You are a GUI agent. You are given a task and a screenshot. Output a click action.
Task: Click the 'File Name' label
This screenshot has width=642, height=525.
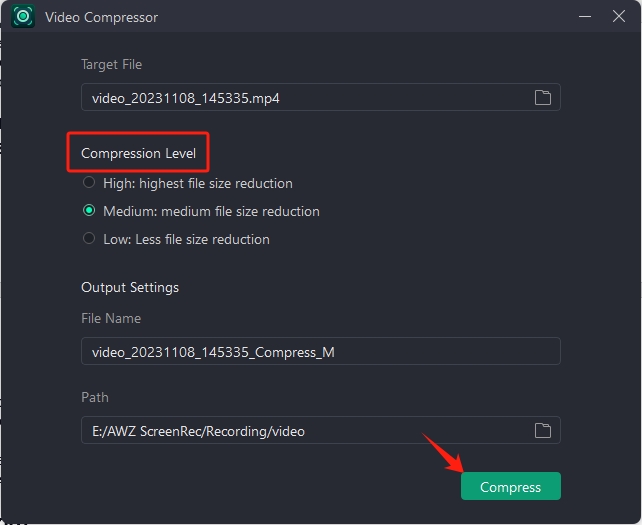pyautogui.click(x=111, y=318)
